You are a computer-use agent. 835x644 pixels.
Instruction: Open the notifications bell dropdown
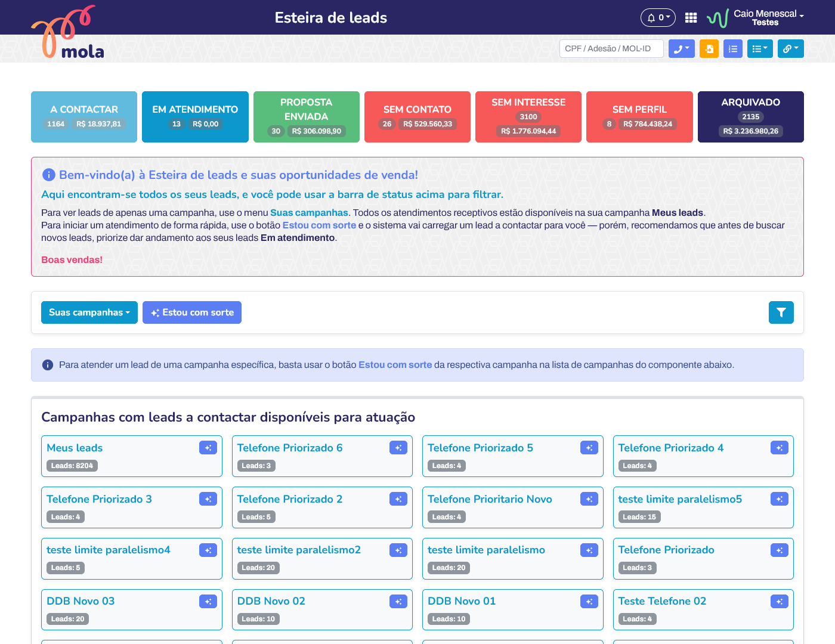point(658,18)
